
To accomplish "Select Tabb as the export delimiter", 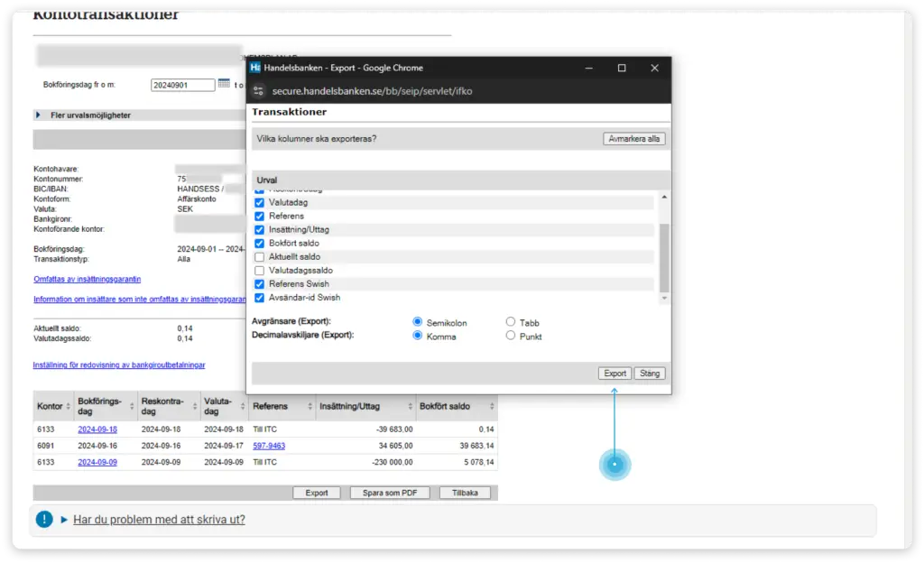I will point(511,321).
